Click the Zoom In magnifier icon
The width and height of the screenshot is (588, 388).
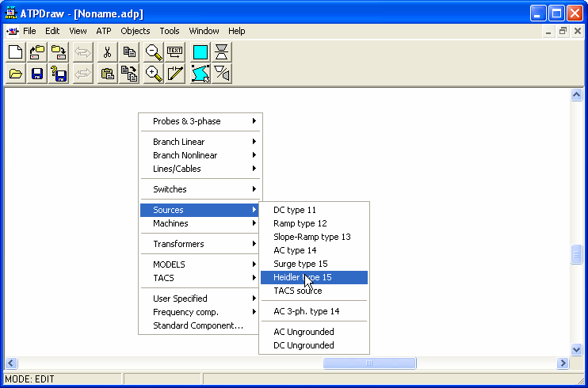coord(154,74)
